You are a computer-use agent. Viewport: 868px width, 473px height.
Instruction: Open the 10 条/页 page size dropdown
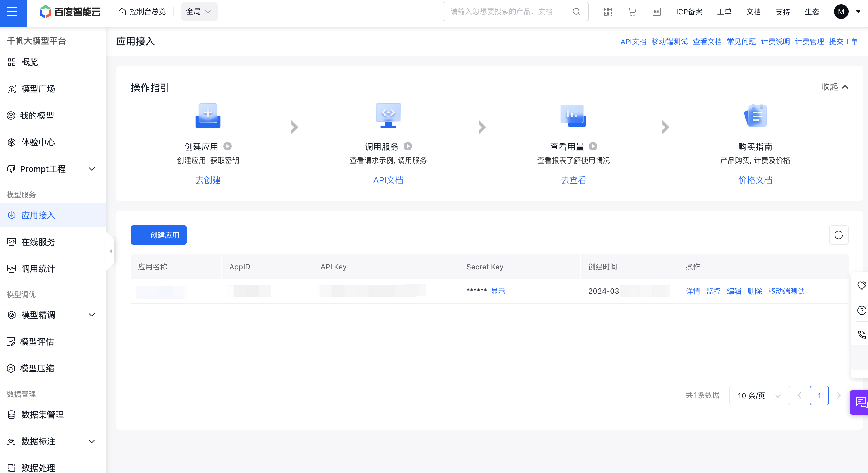[759, 395]
